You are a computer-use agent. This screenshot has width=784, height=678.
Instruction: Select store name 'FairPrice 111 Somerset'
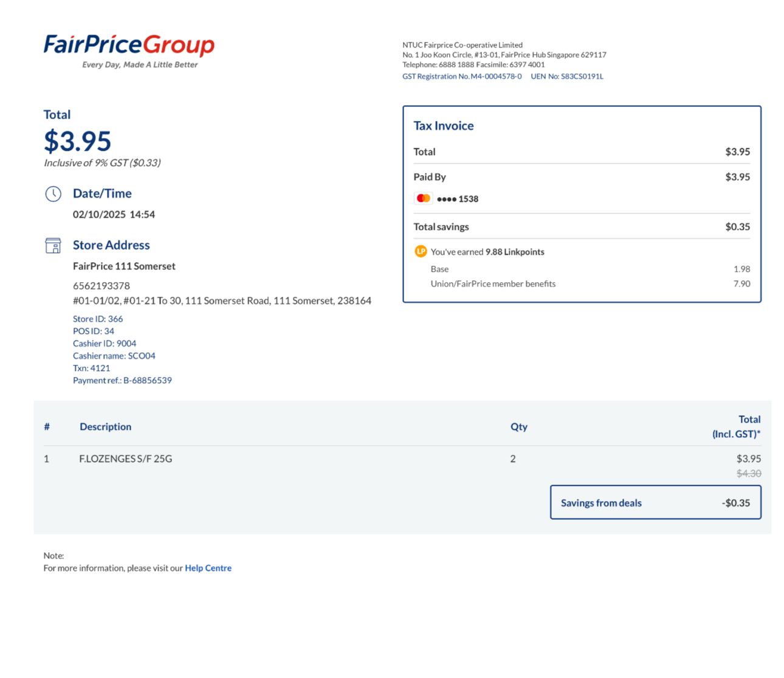[x=124, y=266]
